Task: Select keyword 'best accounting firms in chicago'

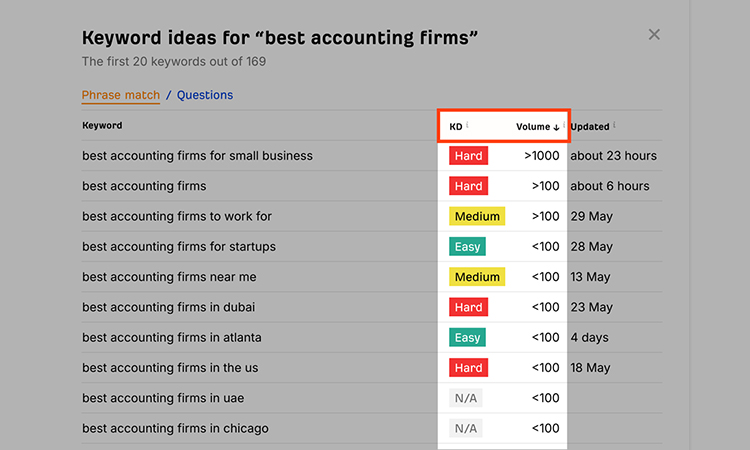Action: pyautogui.click(x=175, y=428)
